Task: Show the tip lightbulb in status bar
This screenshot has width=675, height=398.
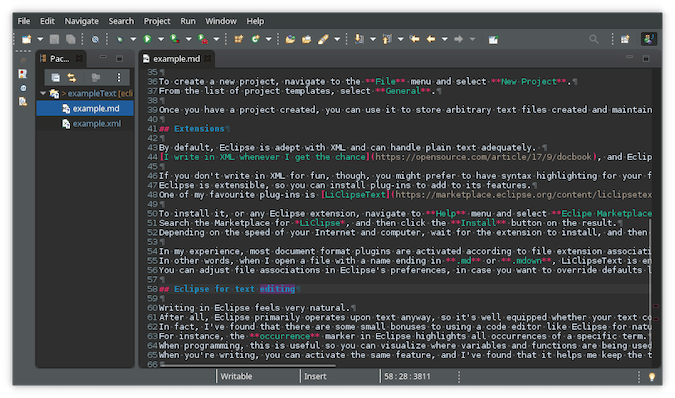Action: point(652,376)
